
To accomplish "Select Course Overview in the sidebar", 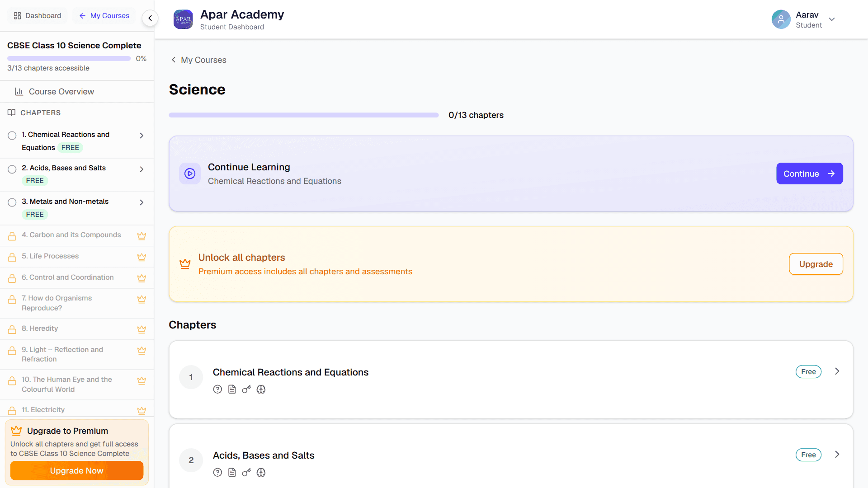I will [x=77, y=92].
